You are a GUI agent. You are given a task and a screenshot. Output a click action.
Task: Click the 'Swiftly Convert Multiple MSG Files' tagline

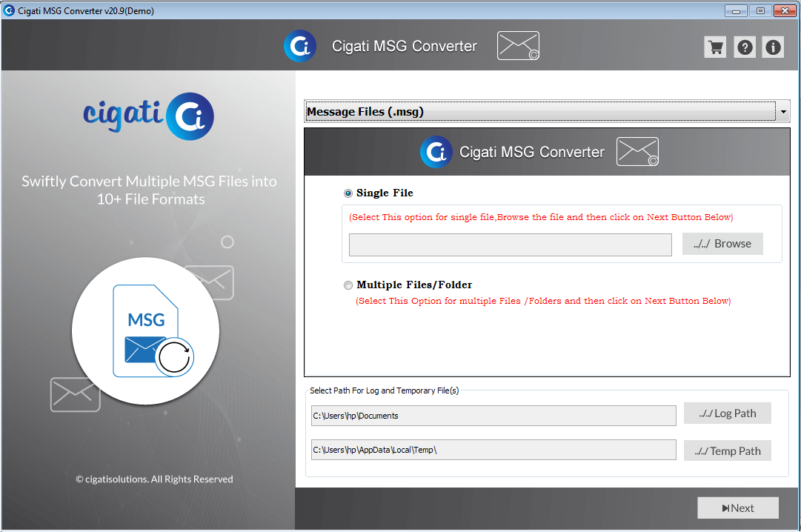(149, 190)
